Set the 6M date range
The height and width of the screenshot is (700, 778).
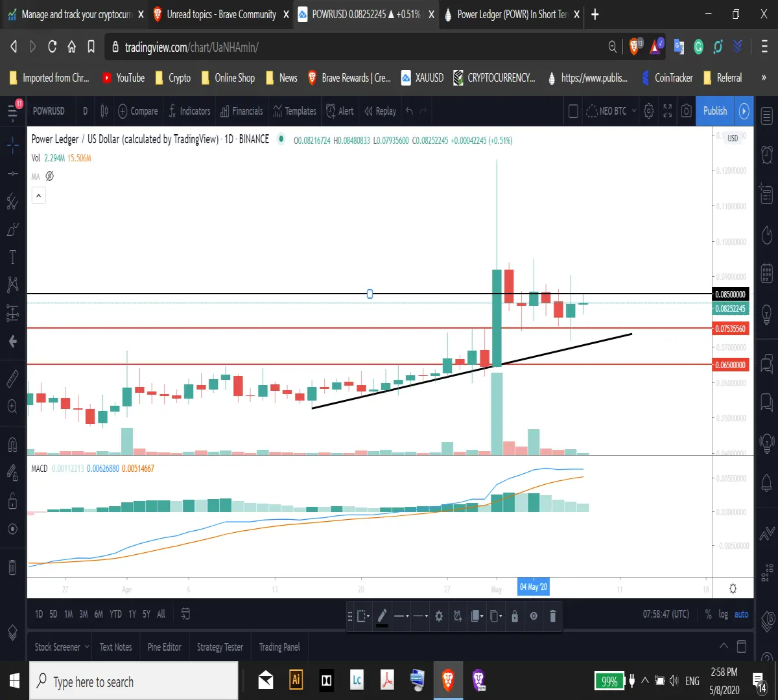click(x=99, y=614)
